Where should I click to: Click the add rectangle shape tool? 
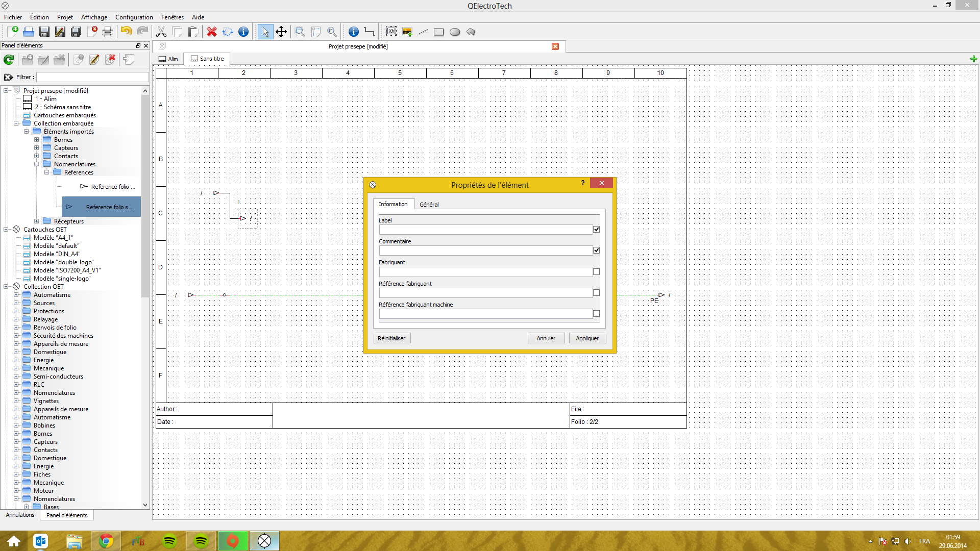click(x=438, y=32)
